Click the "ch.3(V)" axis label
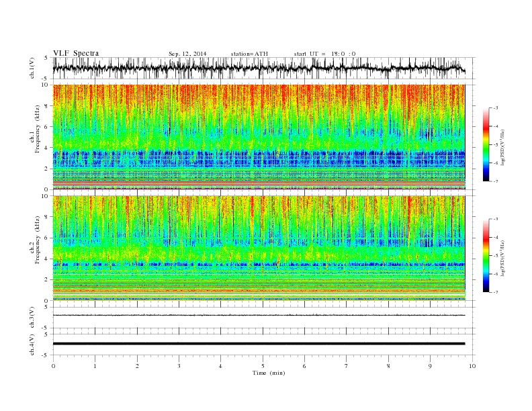Screen dimensions: 532x411 (x=32, y=318)
